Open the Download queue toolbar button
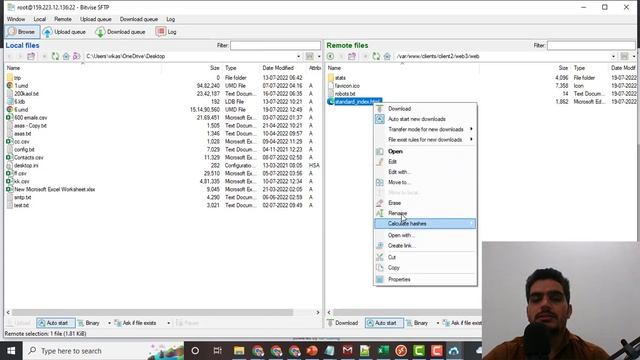The height and width of the screenshot is (360, 640). pos(121,32)
